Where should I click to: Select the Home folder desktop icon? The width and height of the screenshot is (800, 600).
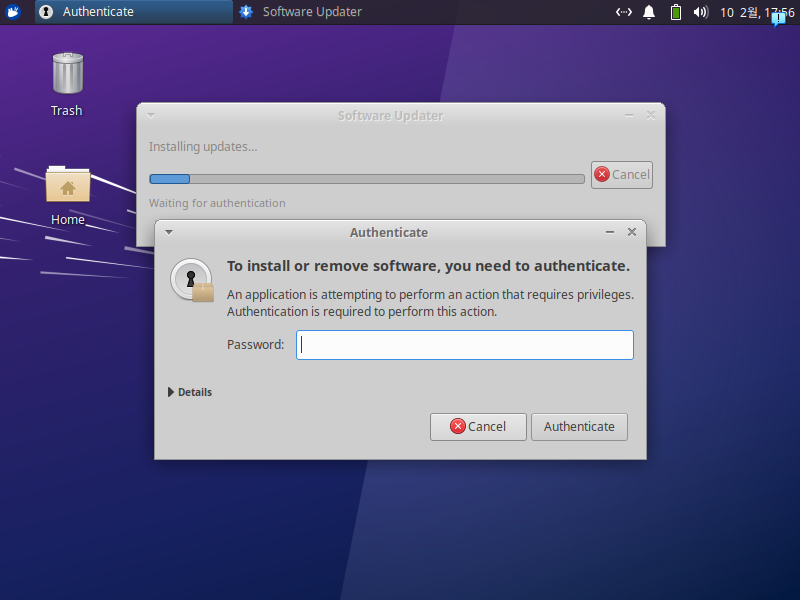[68, 196]
